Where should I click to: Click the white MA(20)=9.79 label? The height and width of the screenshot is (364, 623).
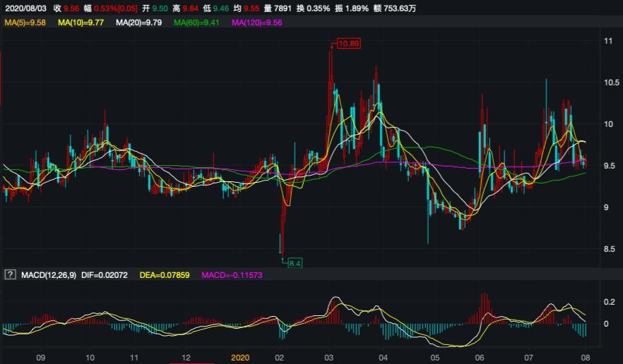(x=137, y=23)
